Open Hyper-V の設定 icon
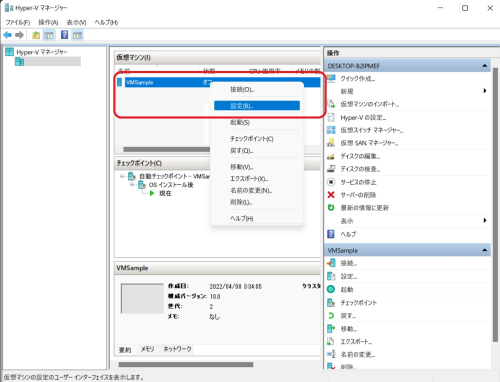This screenshot has width=500, height=382. pyautogui.click(x=331, y=117)
